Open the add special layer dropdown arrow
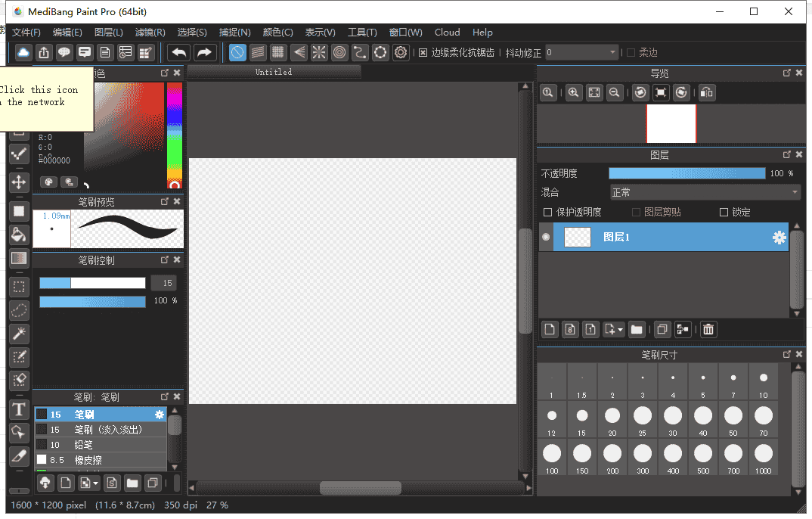The height and width of the screenshot is (519, 812). [621, 330]
